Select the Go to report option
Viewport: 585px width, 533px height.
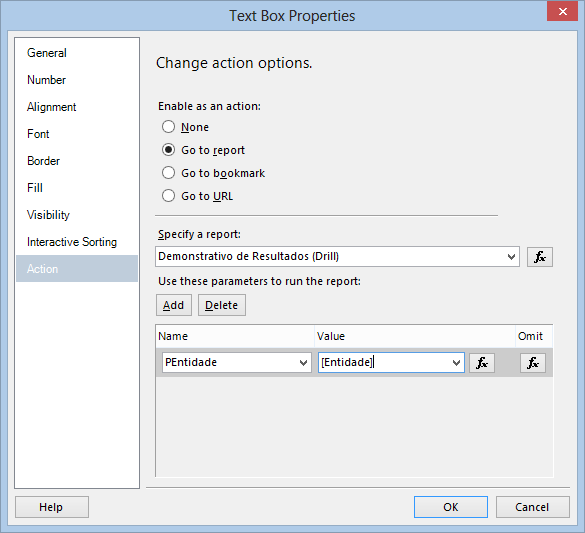[168, 150]
